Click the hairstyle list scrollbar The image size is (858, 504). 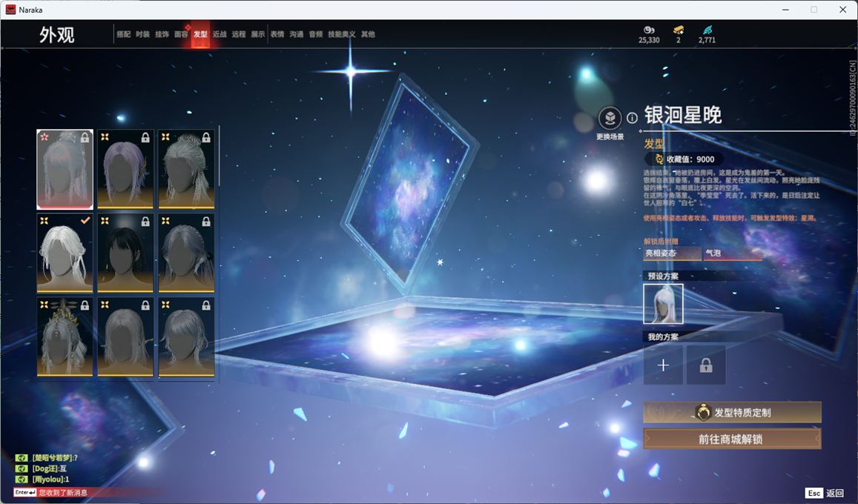[x=219, y=156]
